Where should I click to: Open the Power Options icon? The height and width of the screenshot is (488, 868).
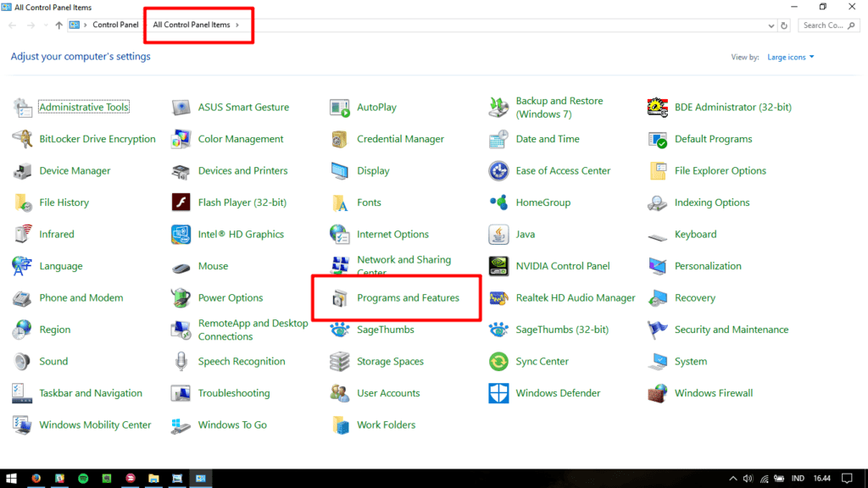(181, 298)
